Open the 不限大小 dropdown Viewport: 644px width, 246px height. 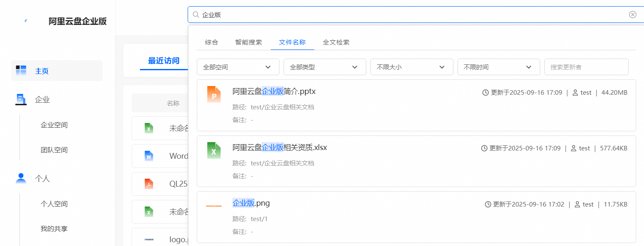[411, 67]
